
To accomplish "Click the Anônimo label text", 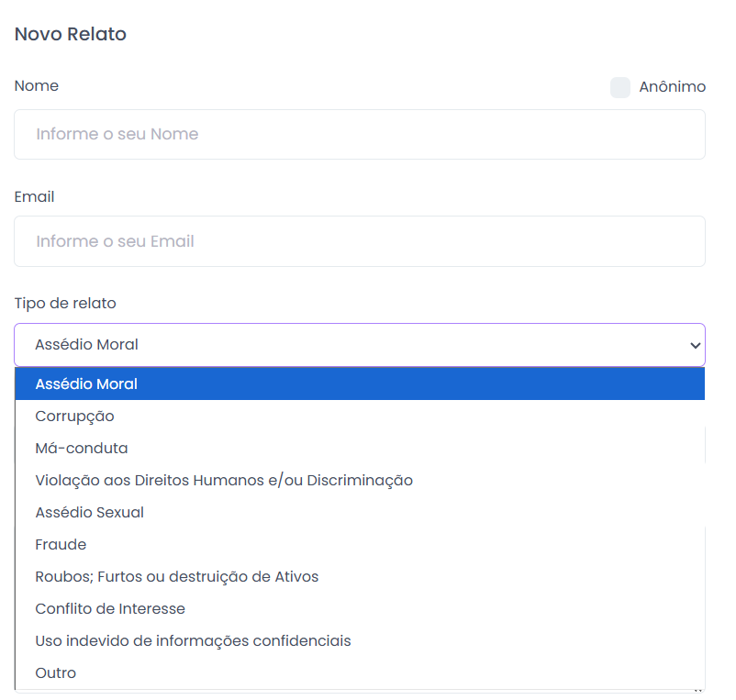I will [672, 87].
